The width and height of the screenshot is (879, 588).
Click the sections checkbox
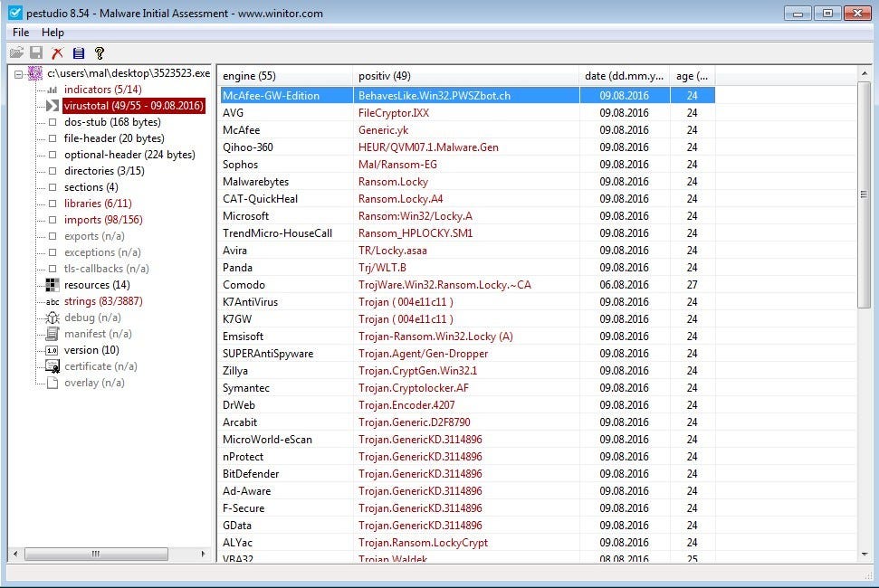point(53,187)
